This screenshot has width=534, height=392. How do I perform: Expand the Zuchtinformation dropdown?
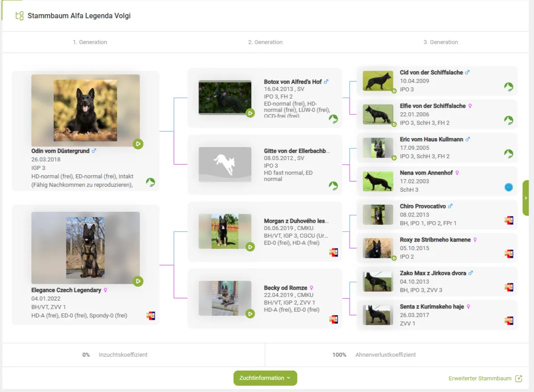coord(265,378)
